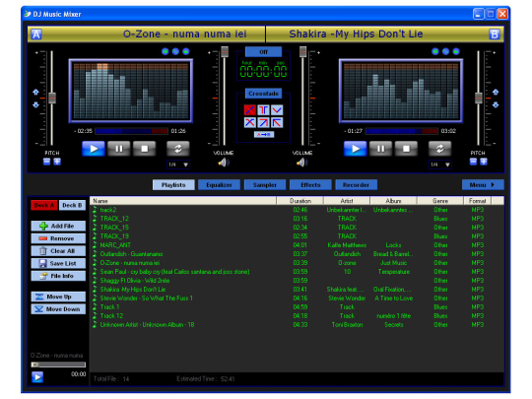Viewport: 532px width, 399px height.
Task: Sort playlist by Artist column header
Action: coord(347,201)
